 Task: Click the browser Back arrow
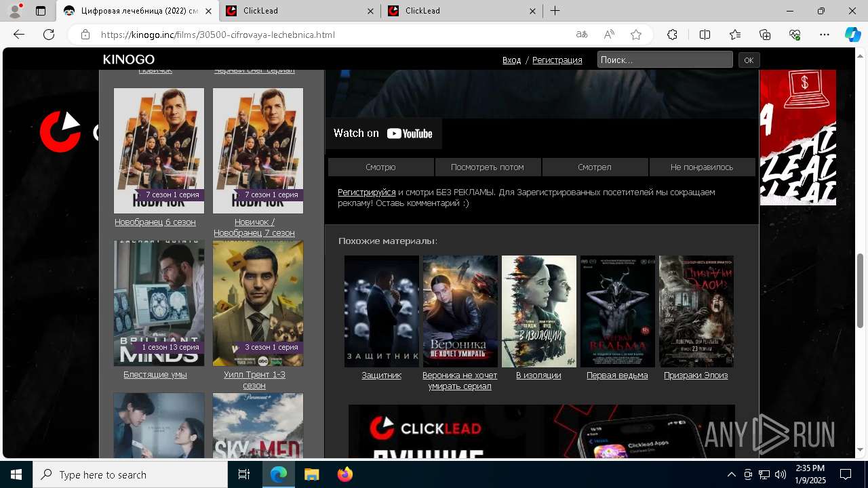click(19, 35)
